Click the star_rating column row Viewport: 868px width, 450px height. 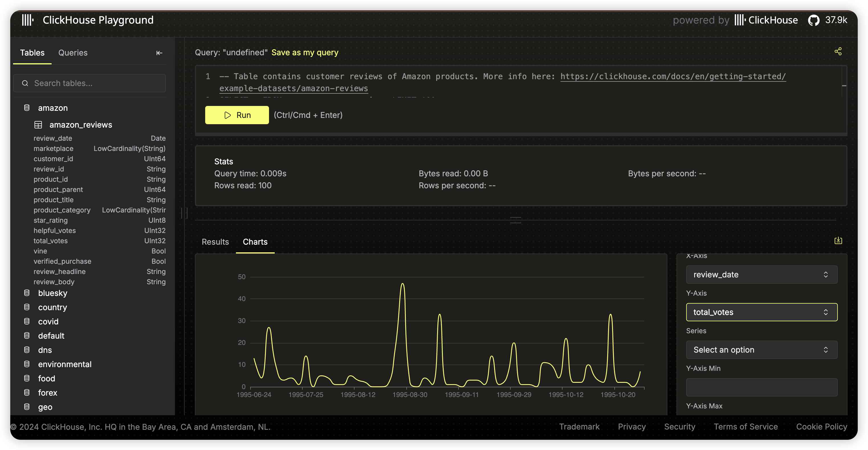coord(99,220)
